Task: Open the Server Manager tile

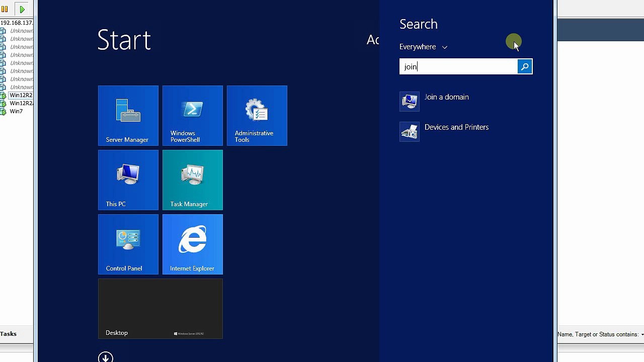Action: 128,116
